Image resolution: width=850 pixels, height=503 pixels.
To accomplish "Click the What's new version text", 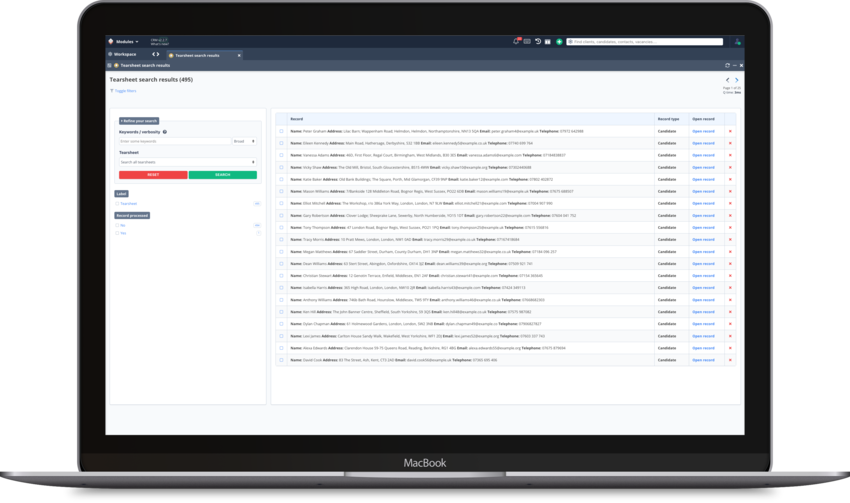I will click(x=160, y=44).
